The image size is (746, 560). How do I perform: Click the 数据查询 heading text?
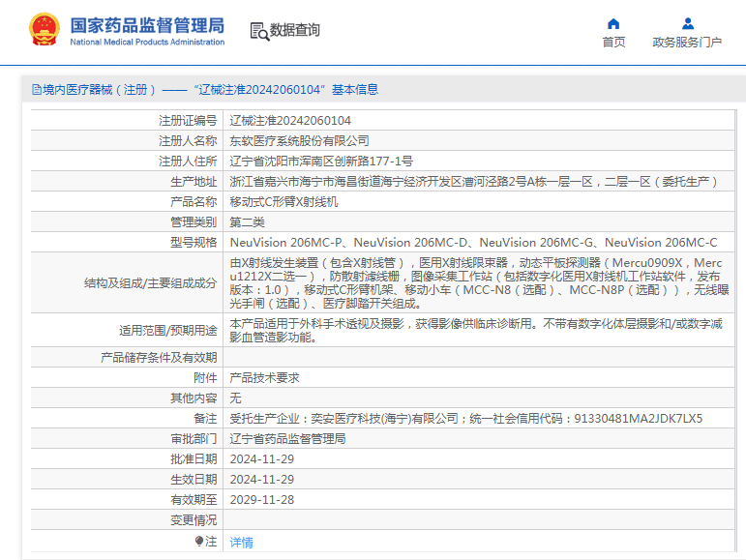[294, 30]
